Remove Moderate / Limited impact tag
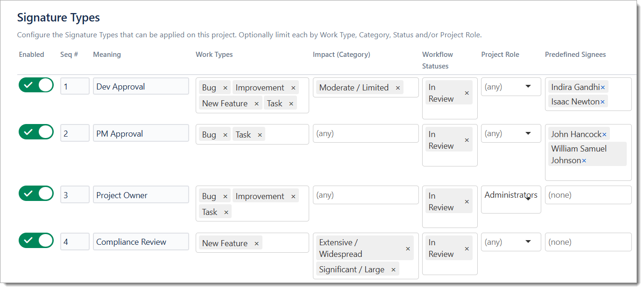This screenshot has width=644, height=290. click(398, 88)
